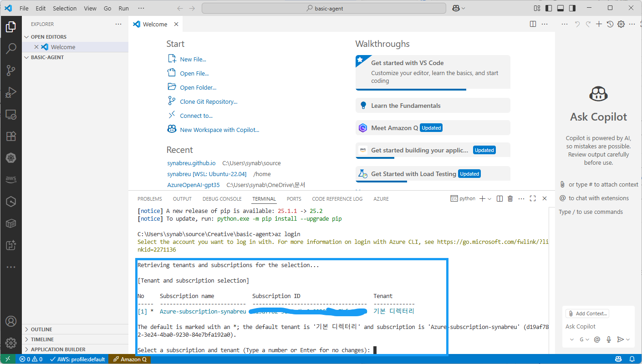Click the basic-agent command center search box
This screenshot has width=642, height=364.
(x=324, y=8)
